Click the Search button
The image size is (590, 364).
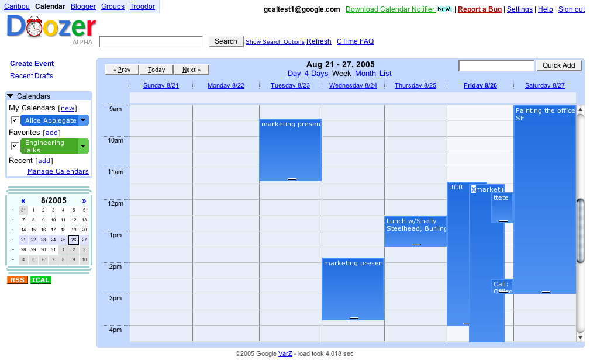226,41
